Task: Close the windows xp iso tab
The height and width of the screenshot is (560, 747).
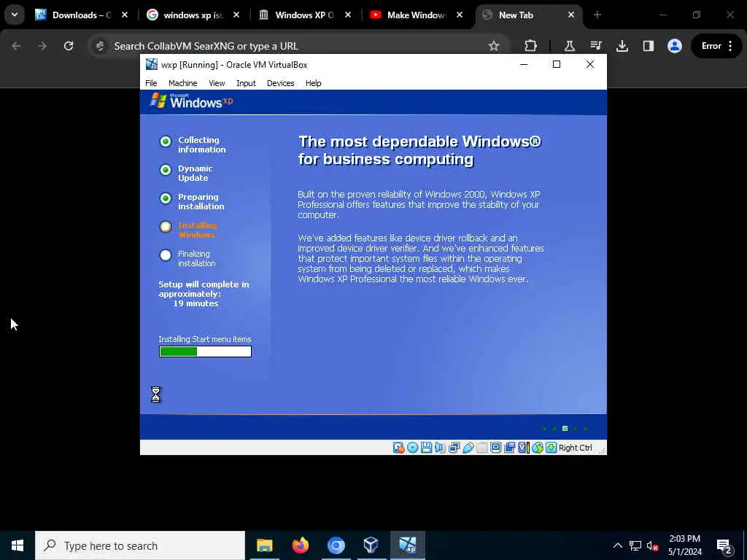Action: point(236,15)
